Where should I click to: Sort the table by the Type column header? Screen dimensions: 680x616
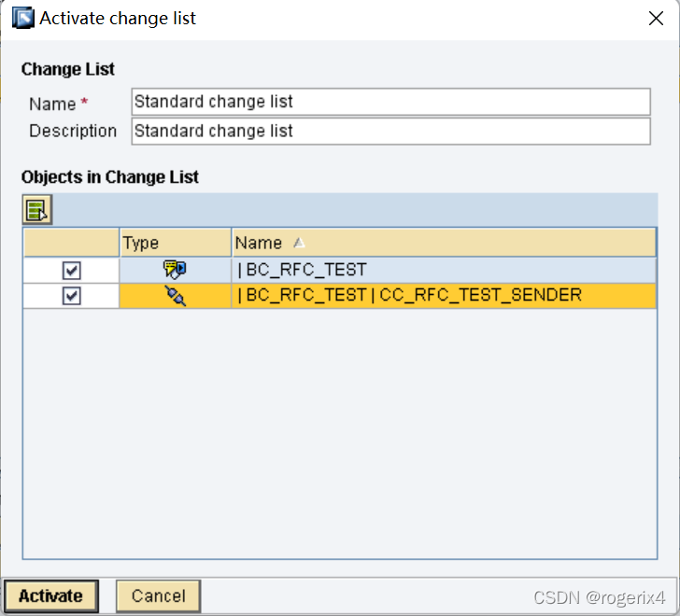click(175, 243)
